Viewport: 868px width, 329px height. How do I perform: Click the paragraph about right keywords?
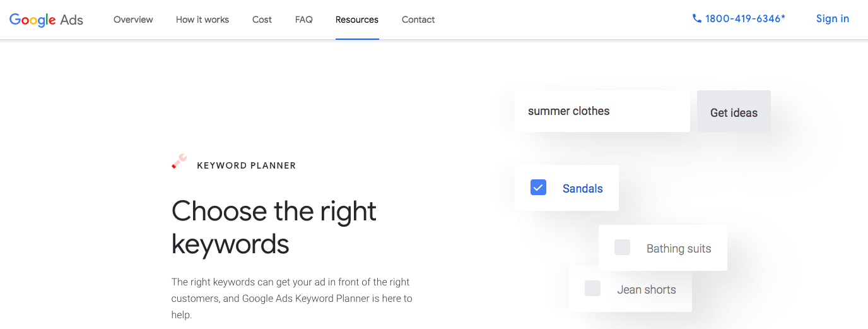[292, 298]
